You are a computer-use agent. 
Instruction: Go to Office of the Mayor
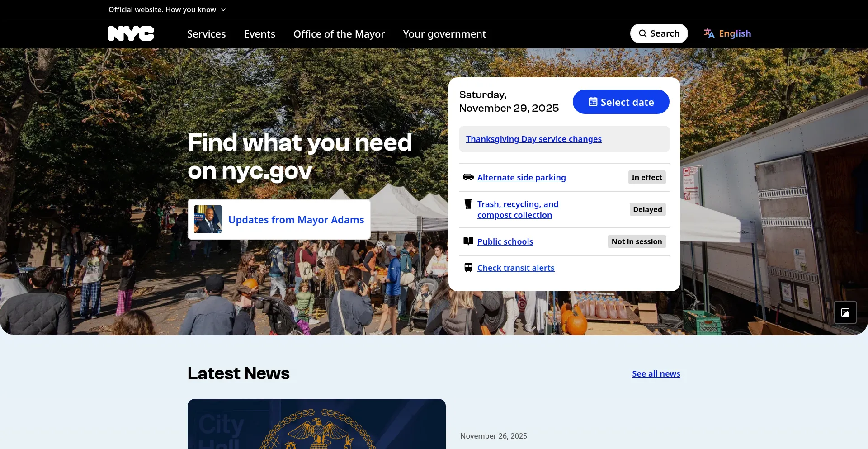[339, 34]
